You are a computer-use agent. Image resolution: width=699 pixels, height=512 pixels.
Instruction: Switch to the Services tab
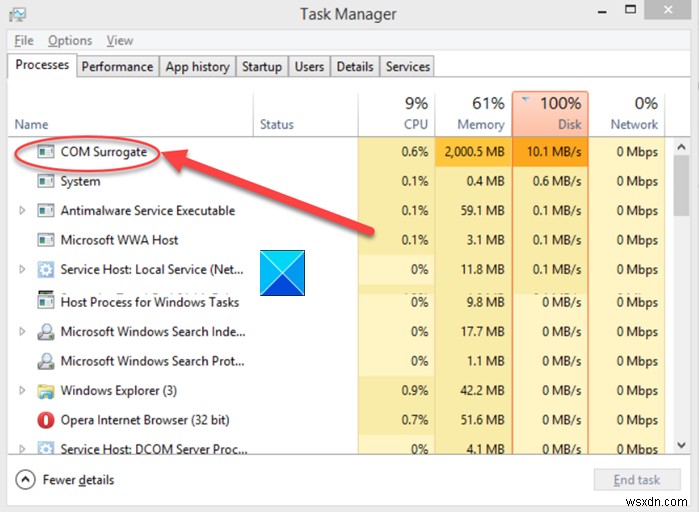[407, 67]
